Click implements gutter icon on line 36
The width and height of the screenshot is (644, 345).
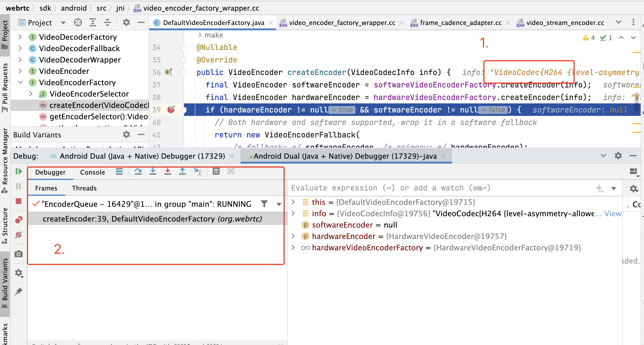click(169, 72)
